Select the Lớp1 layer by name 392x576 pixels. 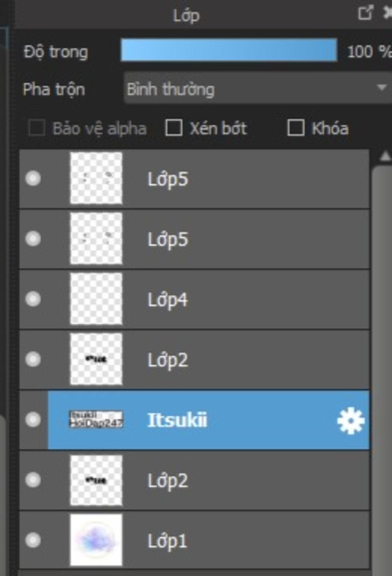point(168,541)
